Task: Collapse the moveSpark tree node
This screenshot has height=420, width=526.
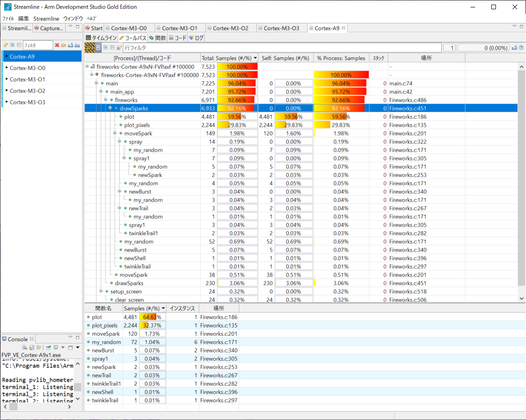Action: click(x=115, y=133)
